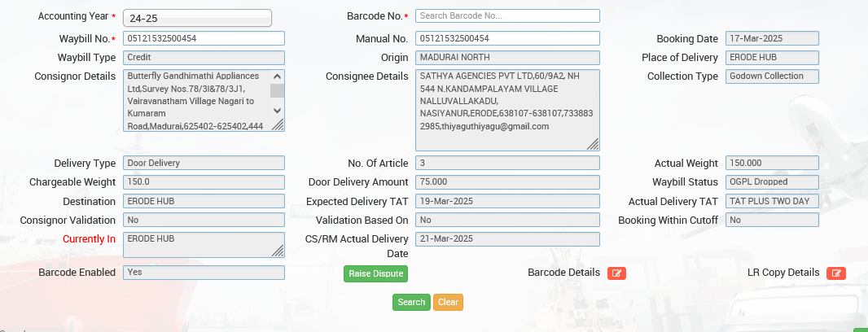The width and height of the screenshot is (868, 332).
Task: Click into the Waybill No. input
Action: pyautogui.click(x=204, y=38)
